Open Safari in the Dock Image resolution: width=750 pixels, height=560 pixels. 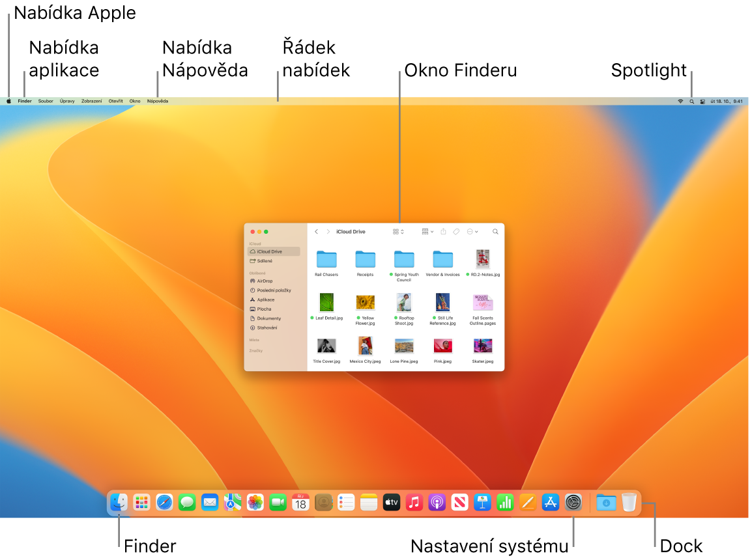click(x=164, y=502)
